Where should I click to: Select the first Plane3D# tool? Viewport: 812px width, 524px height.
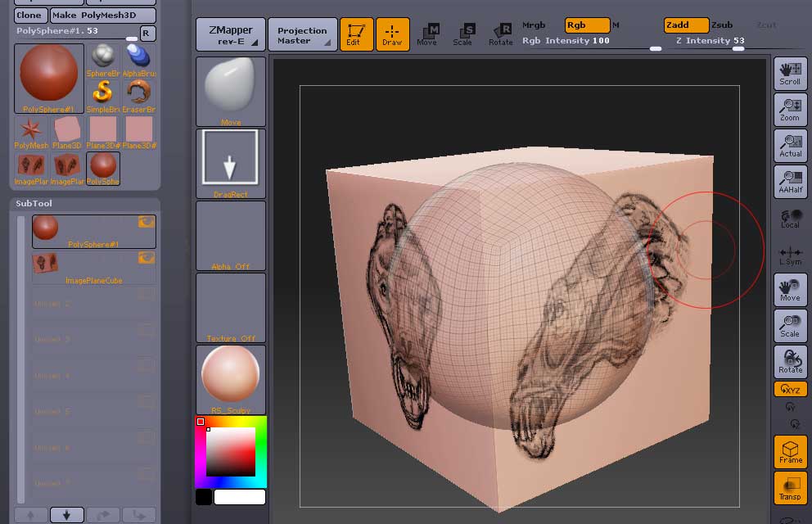pos(103,133)
